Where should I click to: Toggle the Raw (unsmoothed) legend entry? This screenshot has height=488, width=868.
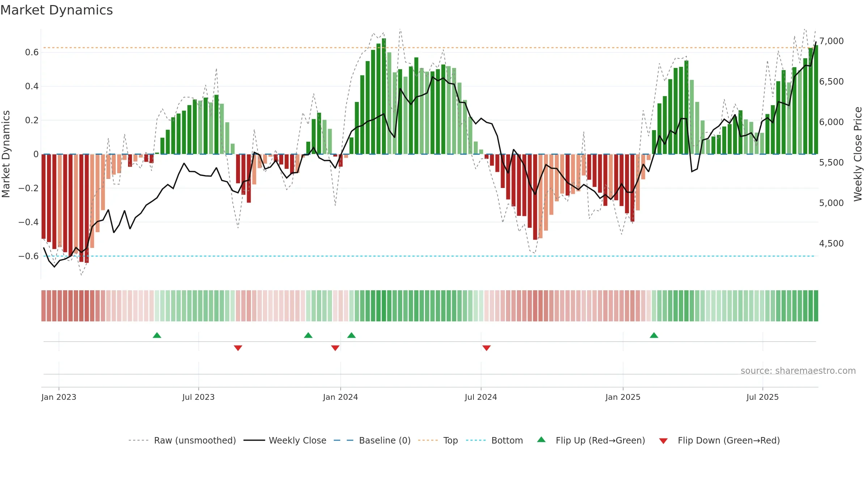point(182,440)
